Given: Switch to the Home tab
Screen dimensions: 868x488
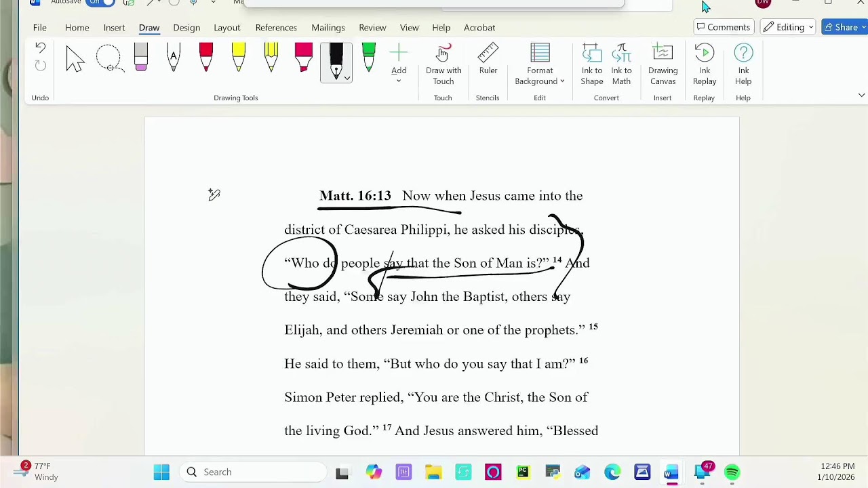Looking at the screenshot, I should (77, 28).
